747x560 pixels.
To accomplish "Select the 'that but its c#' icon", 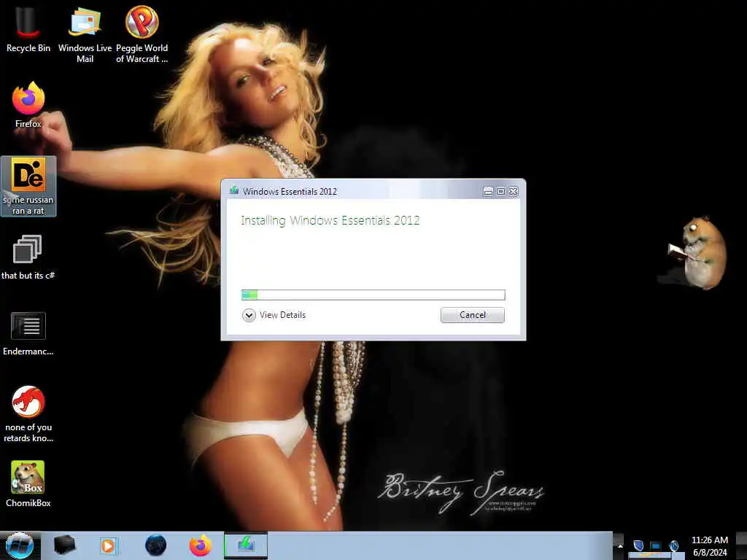I will tap(28, 257).
